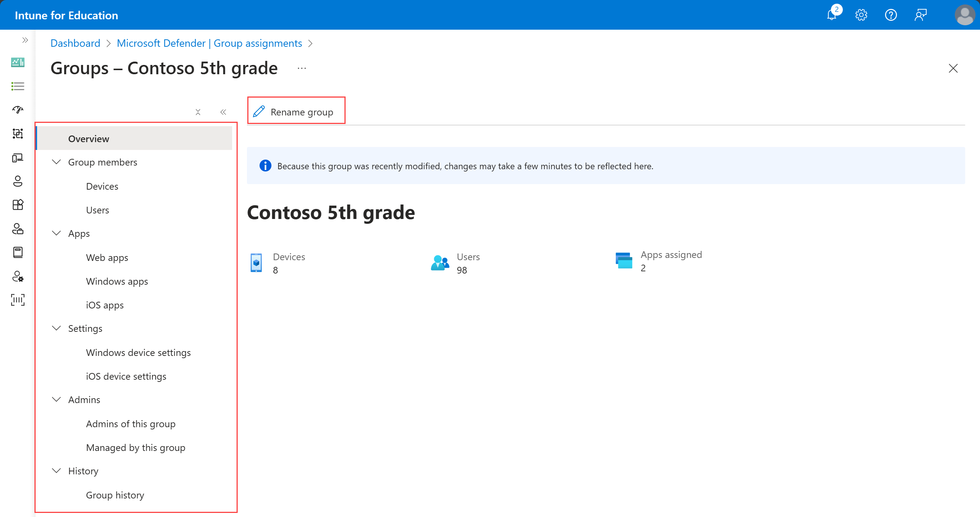Collapse the Apps section
The image size is (980, 517).
pyautogui.click(x=56, y=233)
